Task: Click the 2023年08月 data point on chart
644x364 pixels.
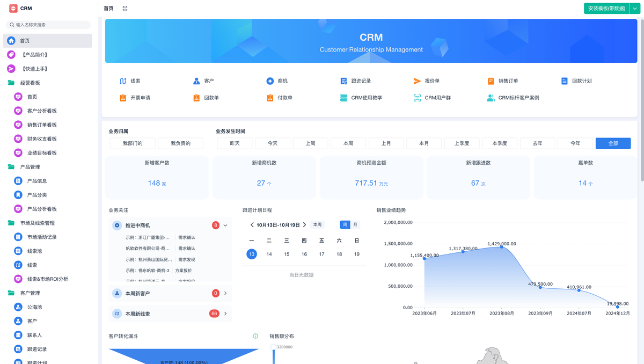Action: (502, 247)
